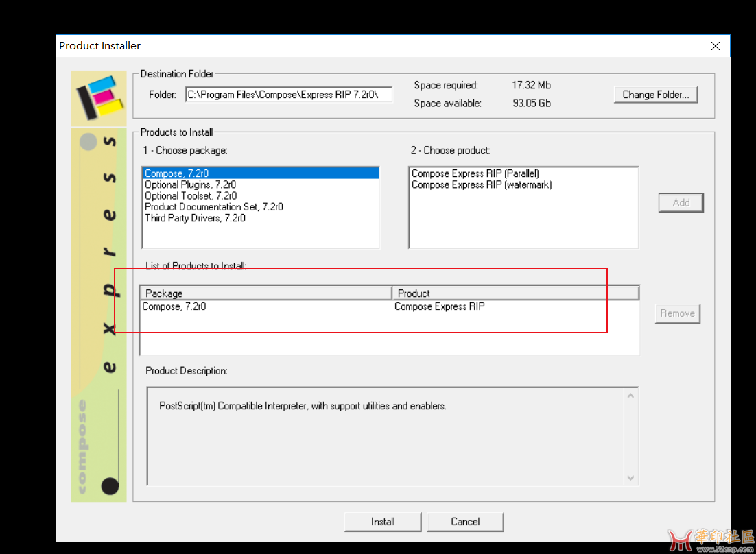Choose Optional Toolset, 7.2r0 package
The image size is (756, 554).
(x=190, y=196)
